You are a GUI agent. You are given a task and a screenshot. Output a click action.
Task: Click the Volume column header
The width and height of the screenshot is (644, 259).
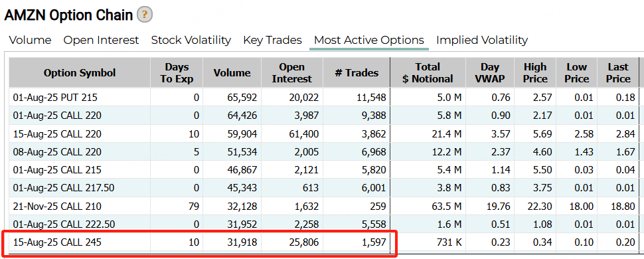232,73
